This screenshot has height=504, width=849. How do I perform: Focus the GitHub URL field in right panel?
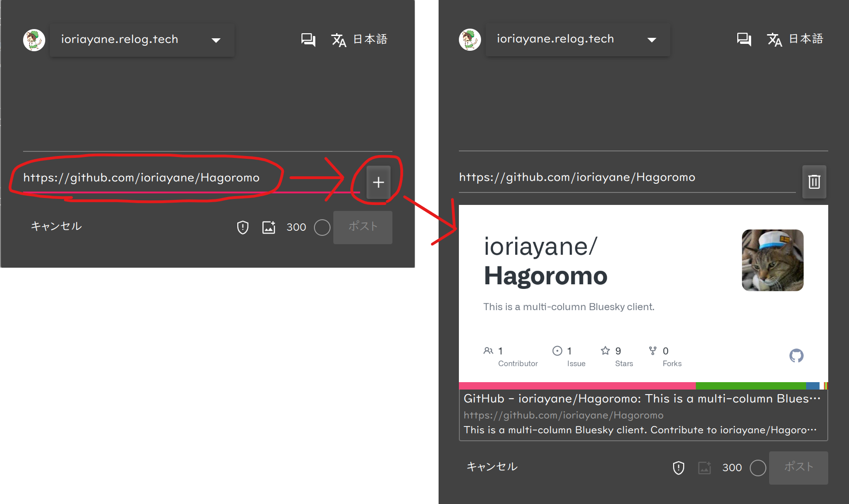627,178
